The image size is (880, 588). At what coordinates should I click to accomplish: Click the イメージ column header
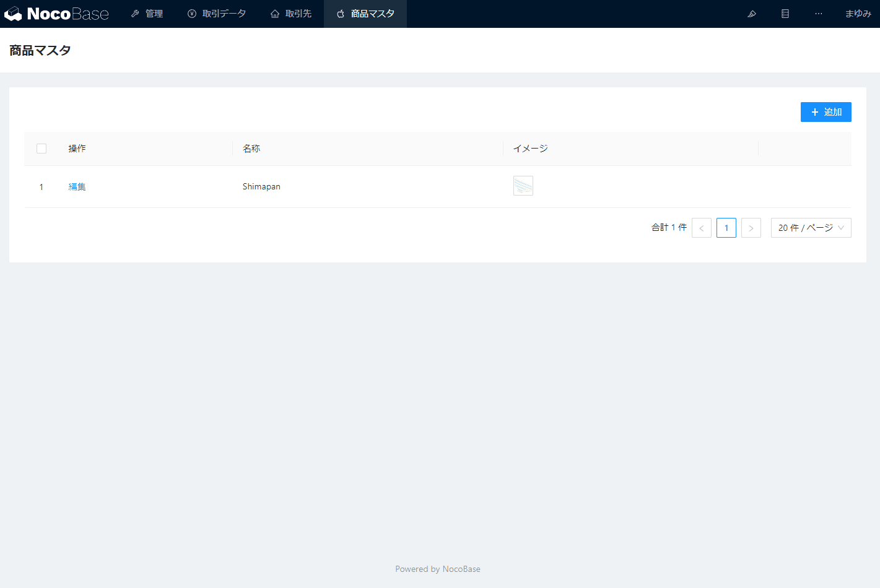pos(531,149)
